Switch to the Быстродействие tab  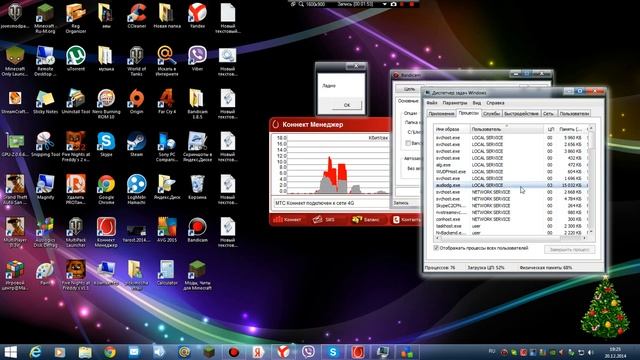tap(521, 113)
